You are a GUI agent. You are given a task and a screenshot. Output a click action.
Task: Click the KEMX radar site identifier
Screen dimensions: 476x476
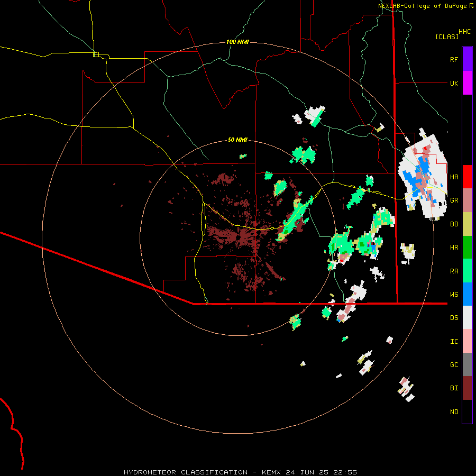pyautogui.click(x=271, y=472)
